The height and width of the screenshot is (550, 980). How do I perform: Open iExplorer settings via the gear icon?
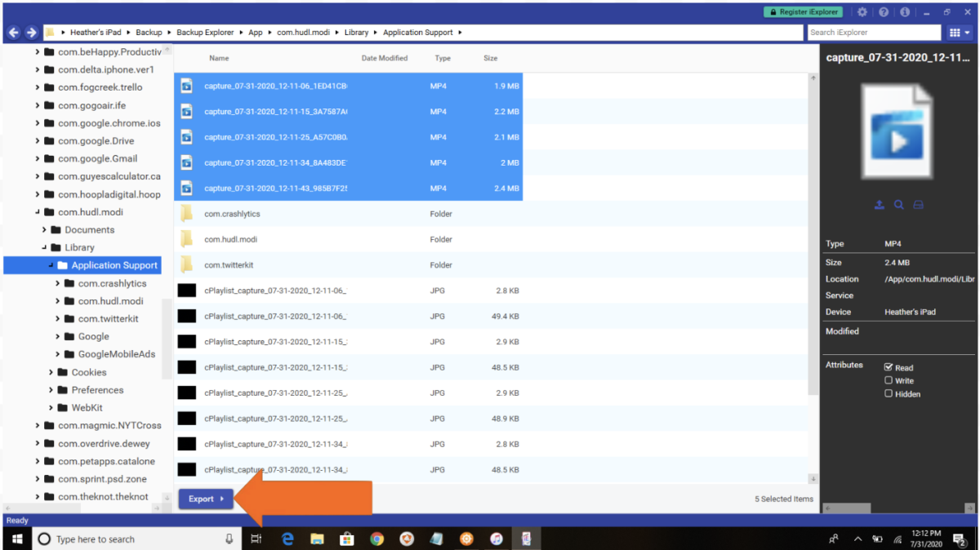tap(862, 11)
